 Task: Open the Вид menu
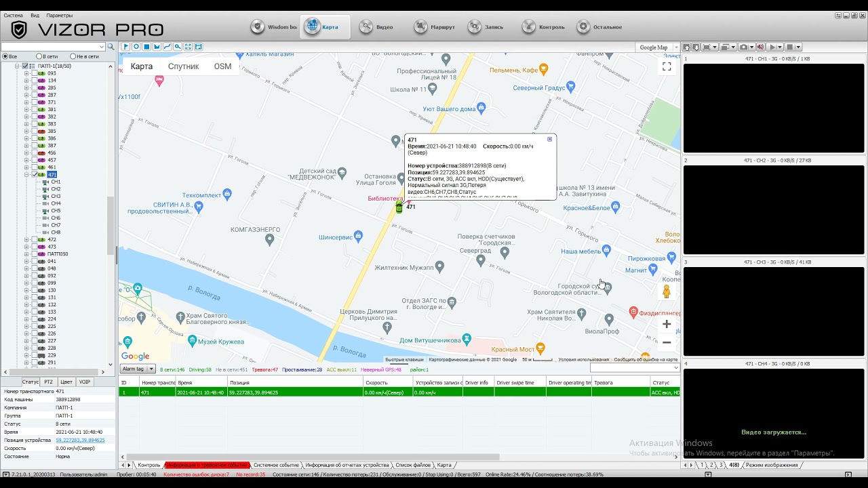click(x=35, y=15)
